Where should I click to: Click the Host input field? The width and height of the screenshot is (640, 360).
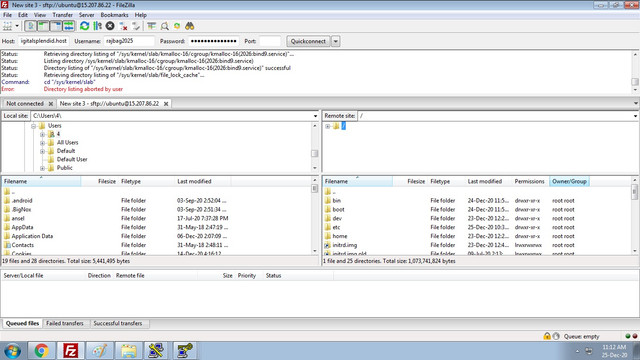pos(43,41)
